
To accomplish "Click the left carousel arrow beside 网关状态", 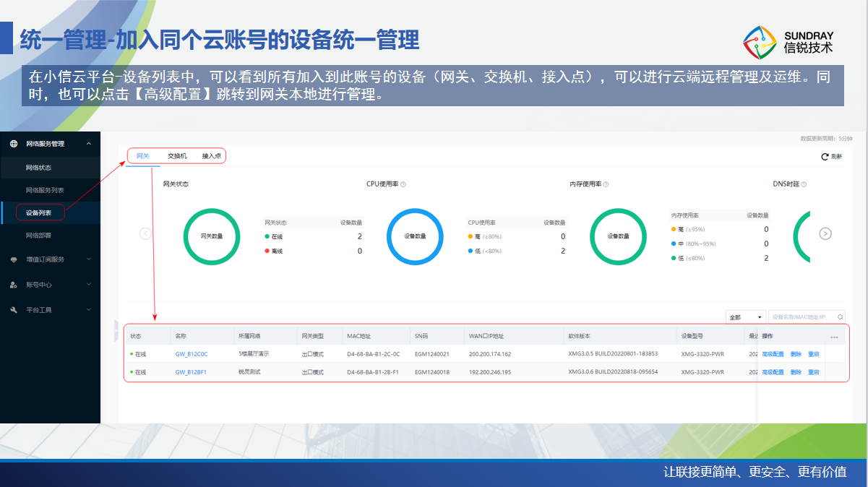I will click(x=145, y=233).
